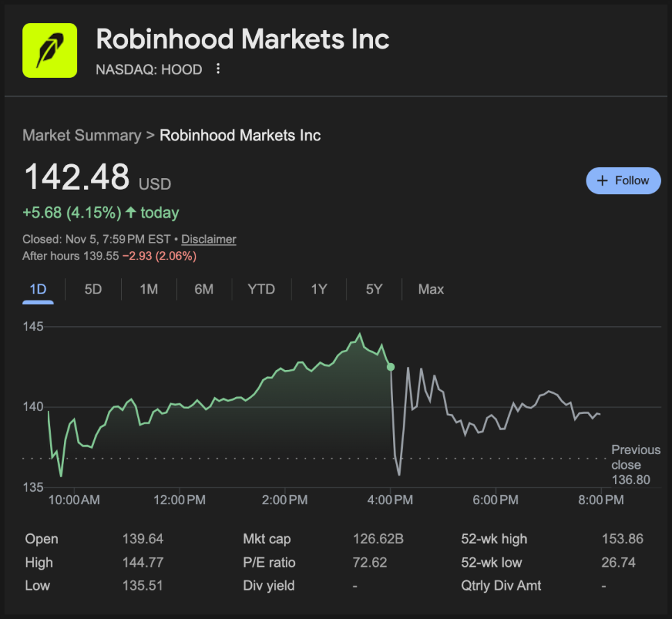The image size is (672, 619).
Task: Click the green closing price dot on chart
Action: click(x=390, y=367)
